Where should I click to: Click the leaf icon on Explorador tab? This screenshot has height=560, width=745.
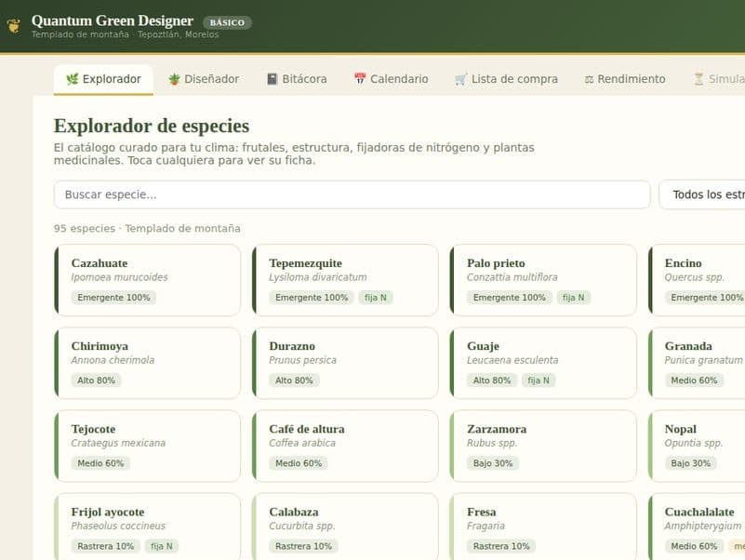[x=73, y=79]
